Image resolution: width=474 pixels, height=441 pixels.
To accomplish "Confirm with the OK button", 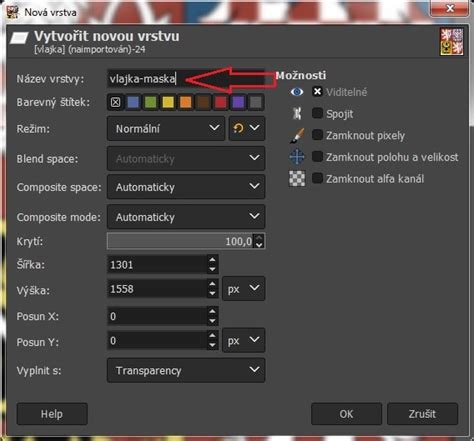I will [346, 414].
